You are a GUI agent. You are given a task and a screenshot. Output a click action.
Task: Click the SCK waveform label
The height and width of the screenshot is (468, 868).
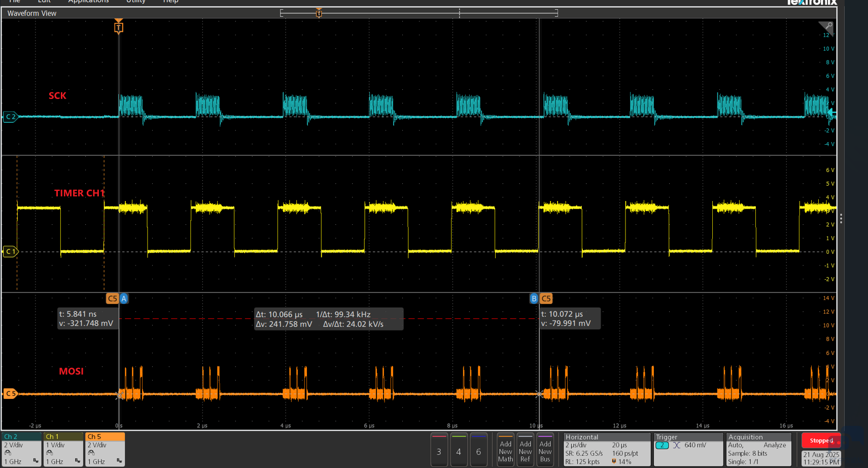(x=57, y=95)
